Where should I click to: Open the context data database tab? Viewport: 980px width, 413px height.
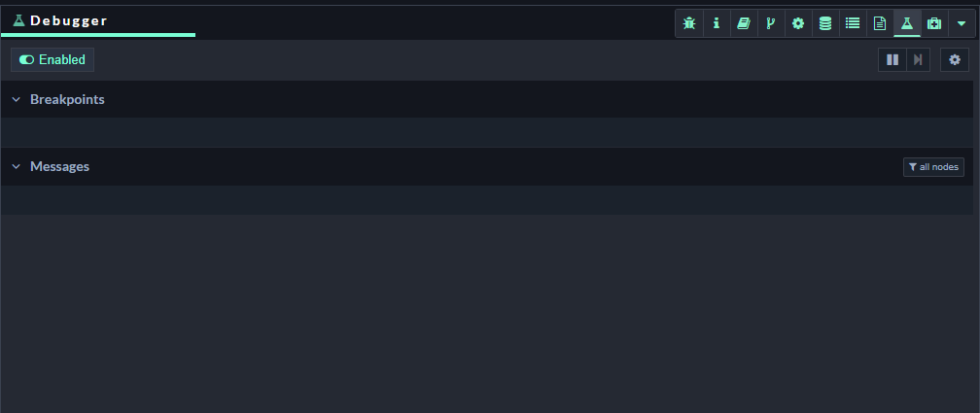click(825, 23)
